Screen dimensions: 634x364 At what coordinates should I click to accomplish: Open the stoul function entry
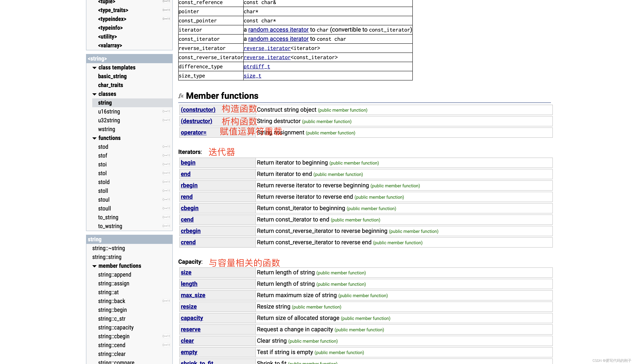point(104,200)
